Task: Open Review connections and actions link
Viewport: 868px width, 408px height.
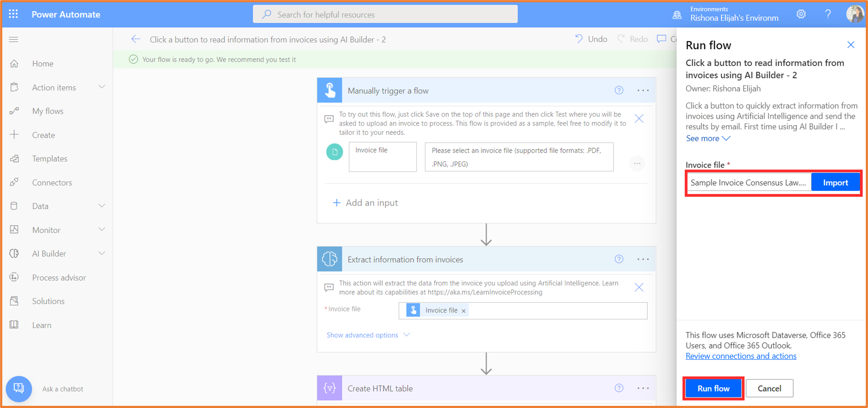Action: [741, 356]
